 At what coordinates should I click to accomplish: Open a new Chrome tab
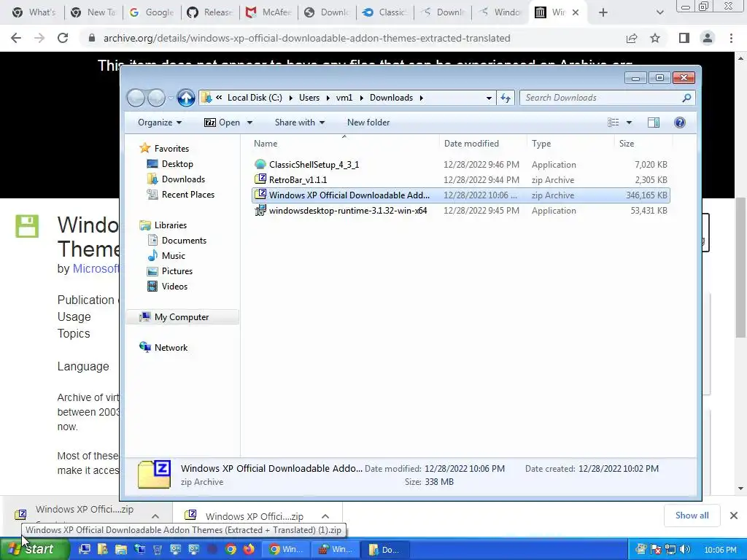tap(603, 12)
